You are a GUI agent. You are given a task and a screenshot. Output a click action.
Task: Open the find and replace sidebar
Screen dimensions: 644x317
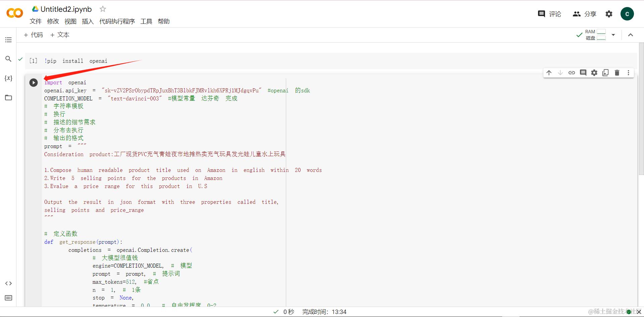pos(8,59)
